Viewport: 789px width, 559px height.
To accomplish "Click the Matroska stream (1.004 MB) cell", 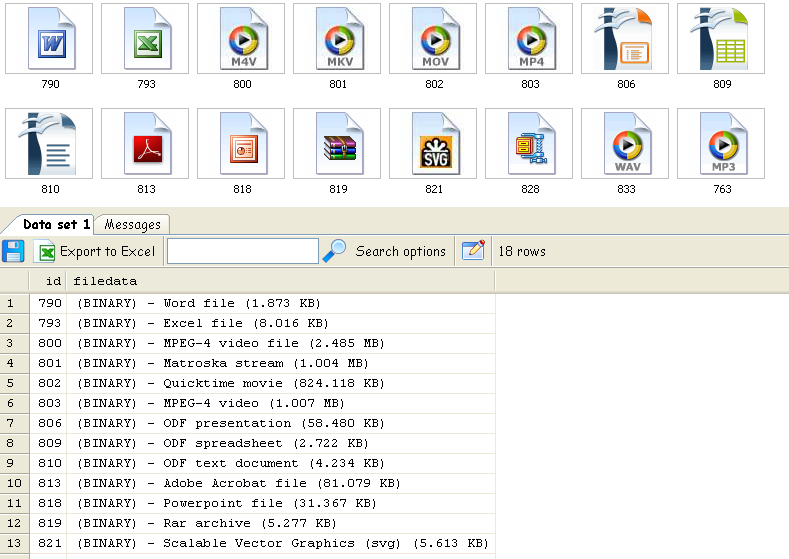I will click(281, 363).
